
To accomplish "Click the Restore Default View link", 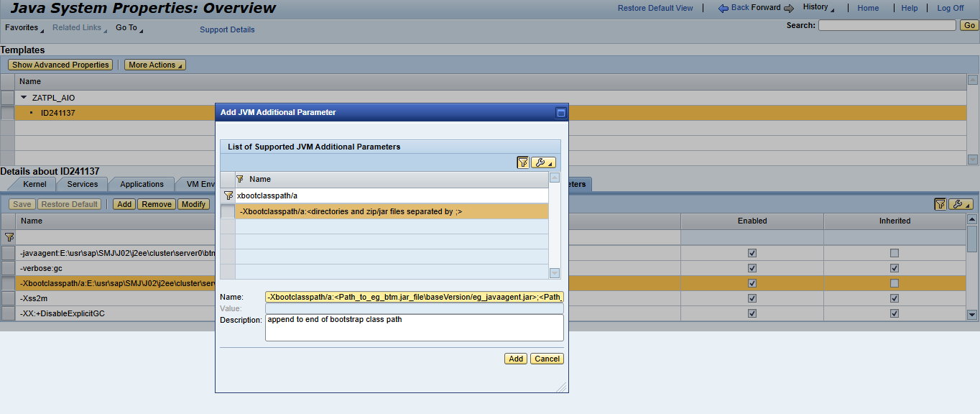I will point(655,8).
